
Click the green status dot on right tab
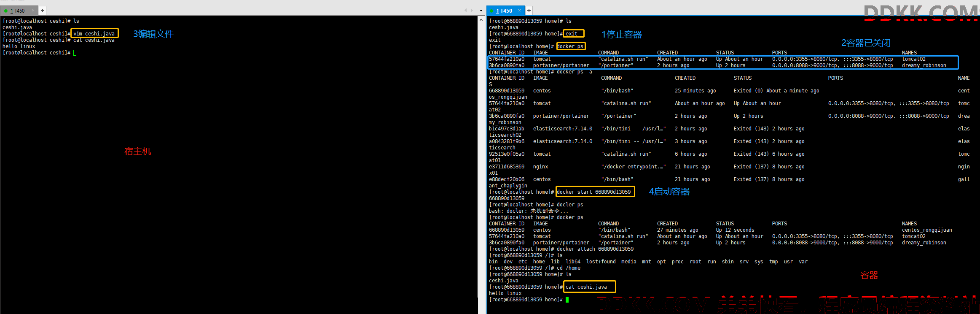491,11
